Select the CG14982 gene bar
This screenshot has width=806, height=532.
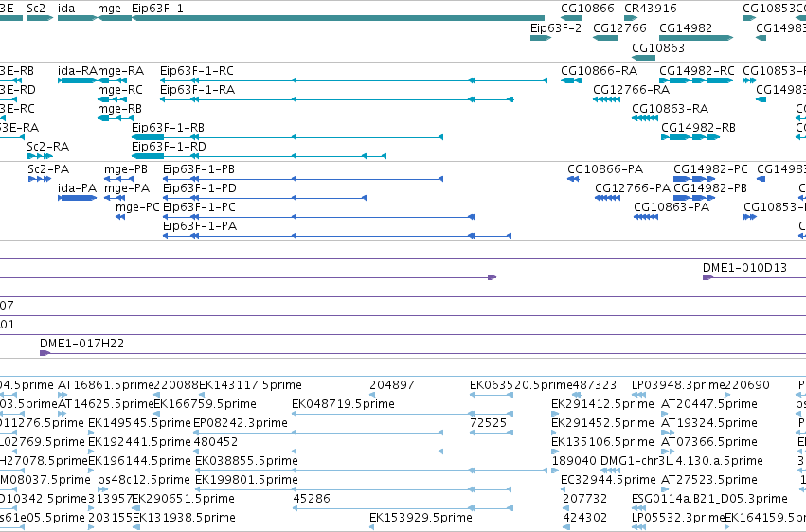pos(696,38)
